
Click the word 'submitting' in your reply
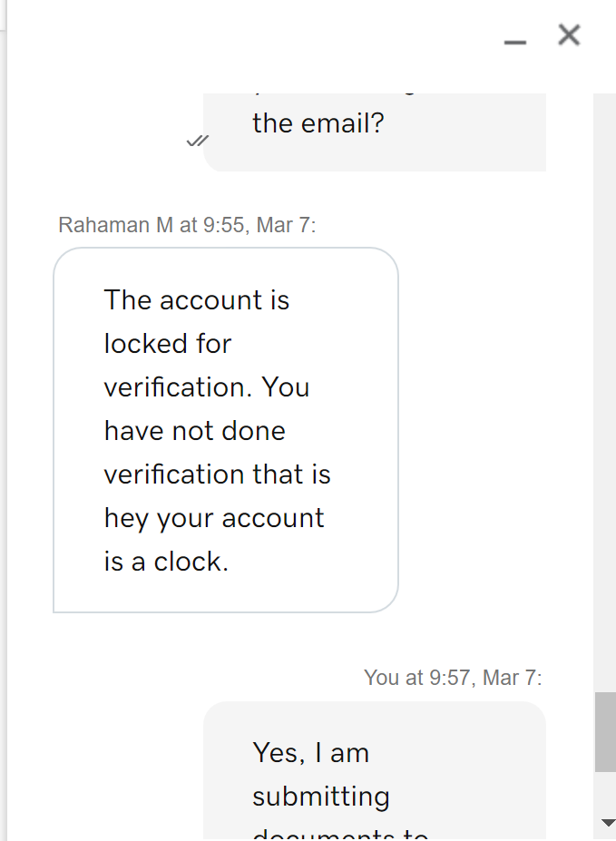tap(321, 797)
